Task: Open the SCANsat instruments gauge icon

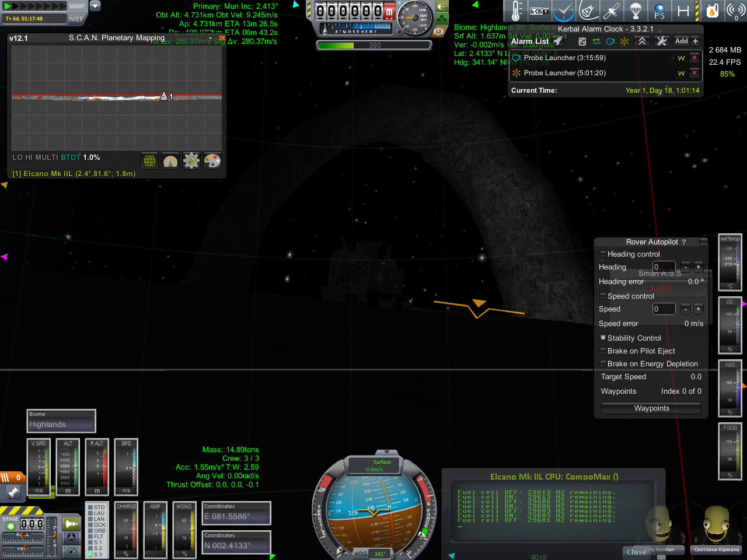Action: 170,160
